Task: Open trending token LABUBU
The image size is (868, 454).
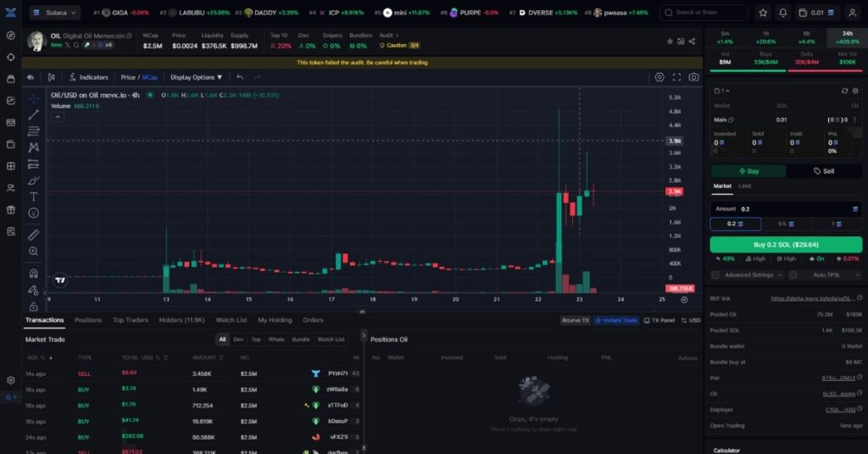Action: 195,12
